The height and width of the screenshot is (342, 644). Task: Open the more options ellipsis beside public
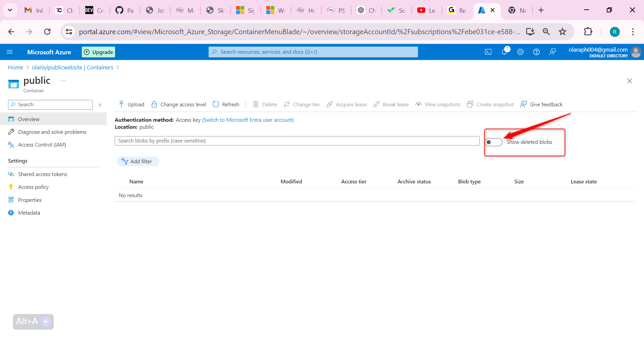(63, 81)
